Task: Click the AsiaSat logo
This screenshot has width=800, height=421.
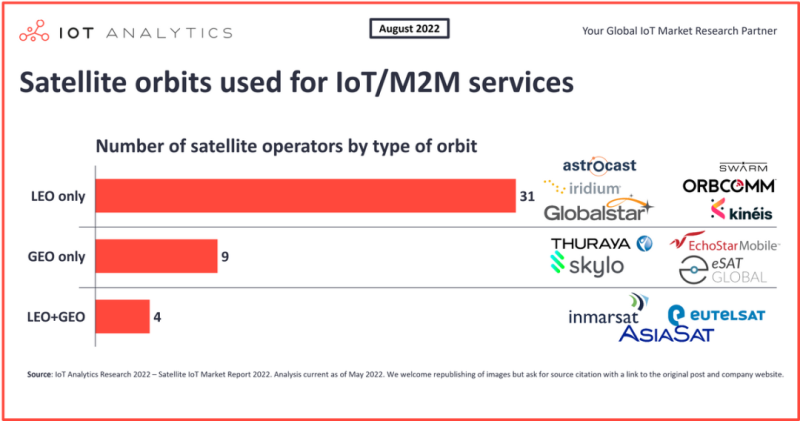Action: (666, 333)
